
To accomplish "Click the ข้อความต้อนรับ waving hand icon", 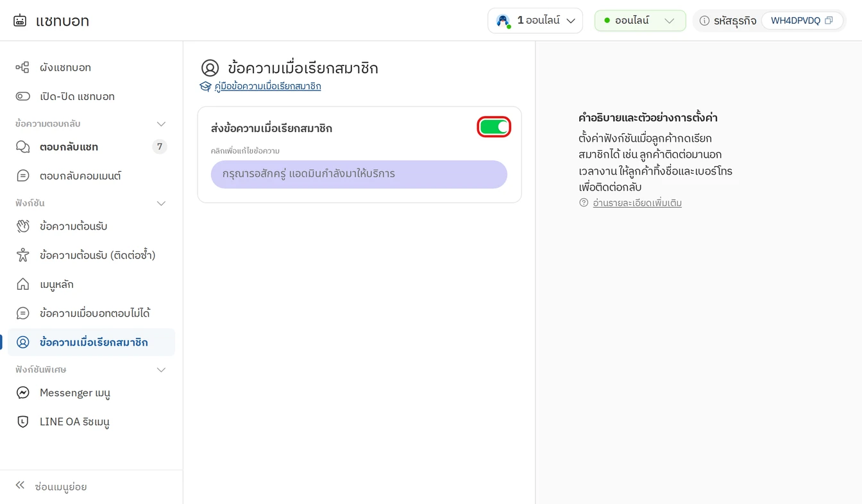I will (x=22, y=226).
